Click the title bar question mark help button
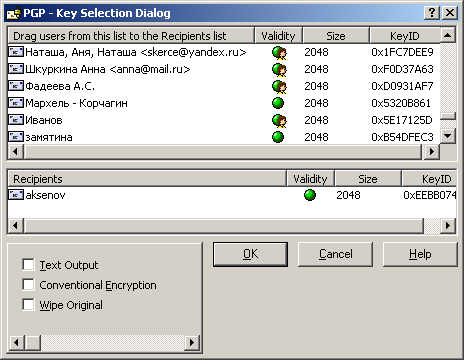Image resolution: width=464 pixels, height=360 pixels. [x=432, y=13]
